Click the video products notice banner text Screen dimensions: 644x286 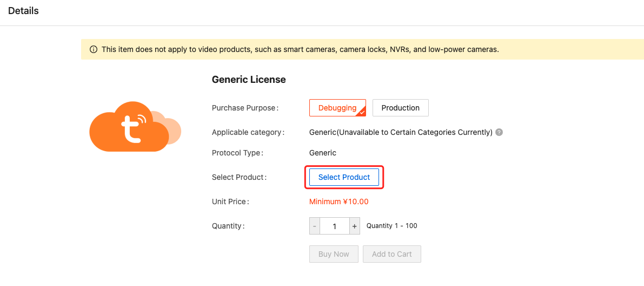point(300,49)
